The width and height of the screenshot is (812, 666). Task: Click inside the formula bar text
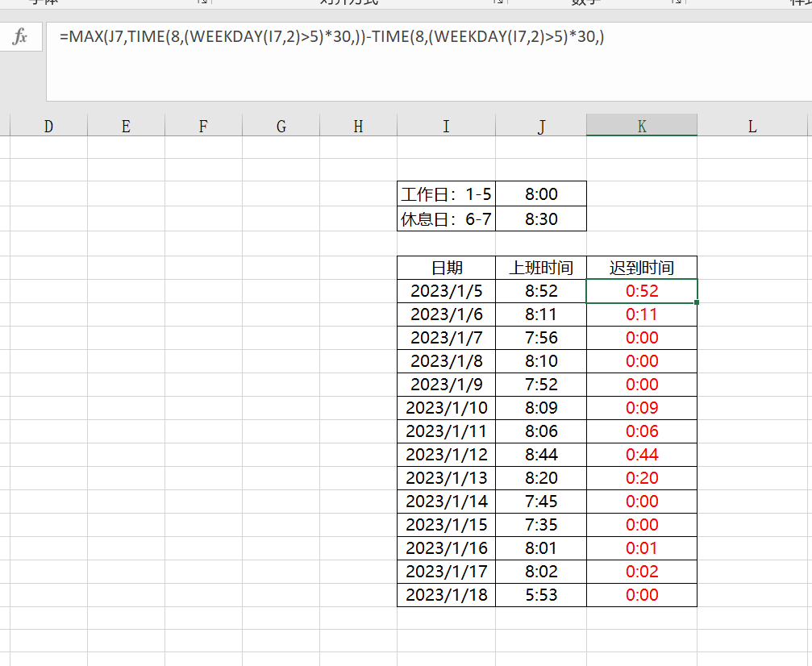click(x=331, y=37)
